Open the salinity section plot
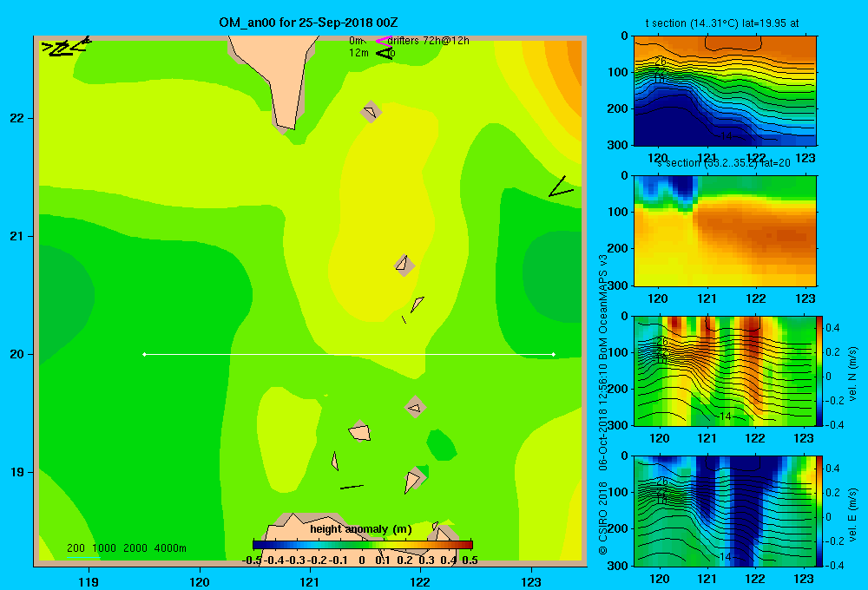868x590 pixels. (725, 231)
